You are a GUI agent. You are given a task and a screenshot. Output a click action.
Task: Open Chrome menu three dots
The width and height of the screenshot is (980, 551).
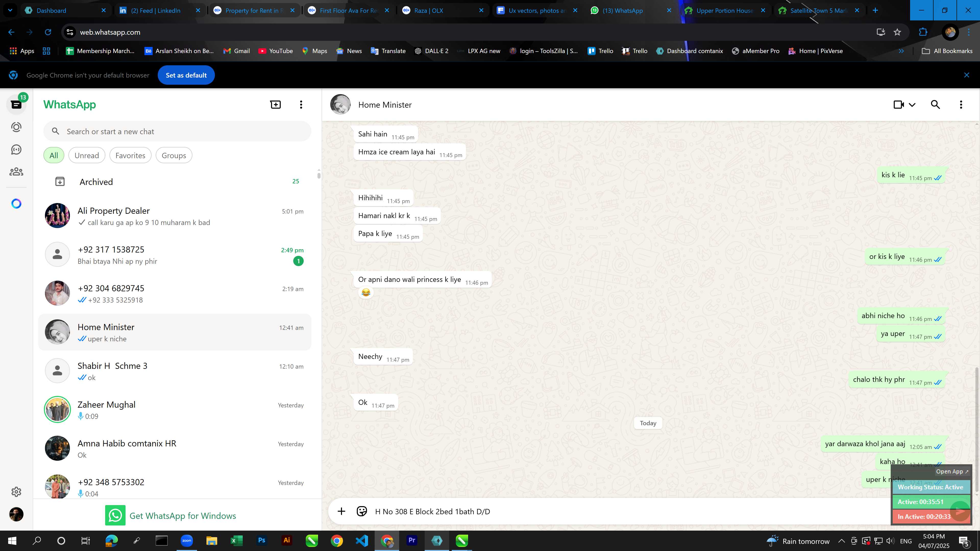click(x=969, y=32)
